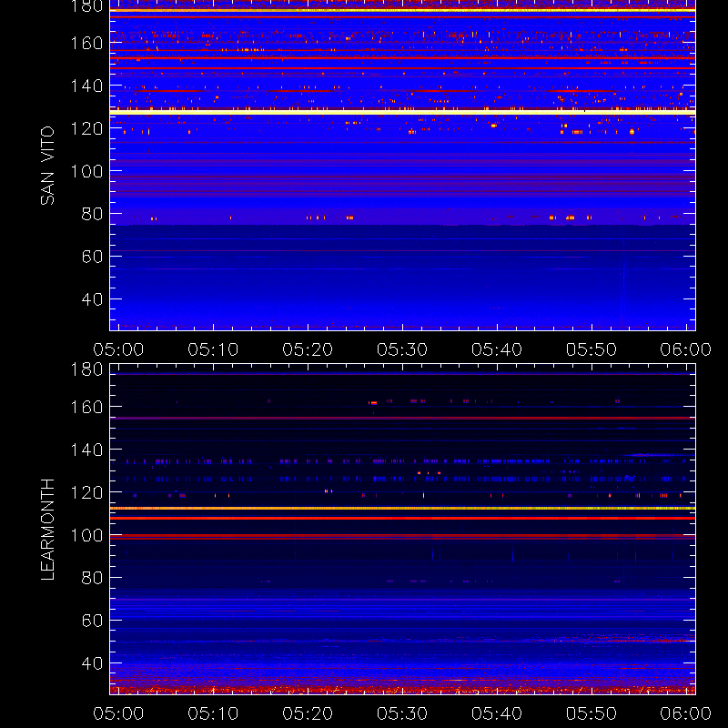
Task: Select the 120 label on SAN VITO axis
Action: click(x=86, y=128)
